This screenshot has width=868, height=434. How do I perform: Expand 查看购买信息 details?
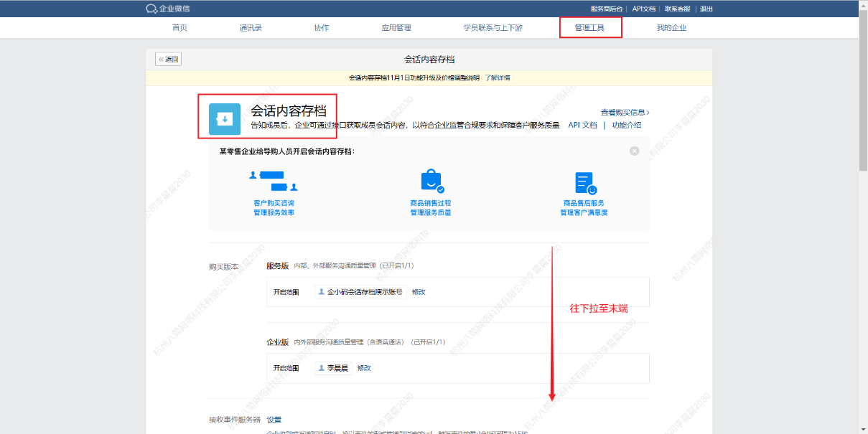(625, 113)
